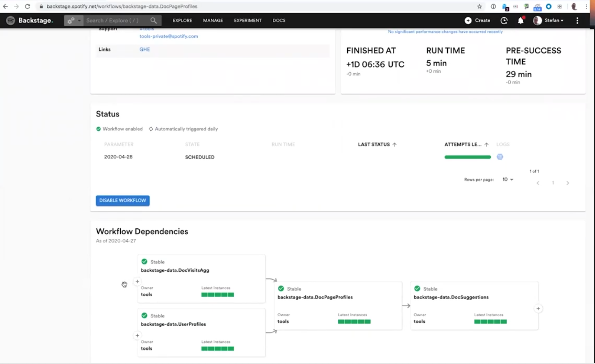The width and height of the screenshot is (595, 364).
Task: Go forward in browser history
Action: click(16, 6)
